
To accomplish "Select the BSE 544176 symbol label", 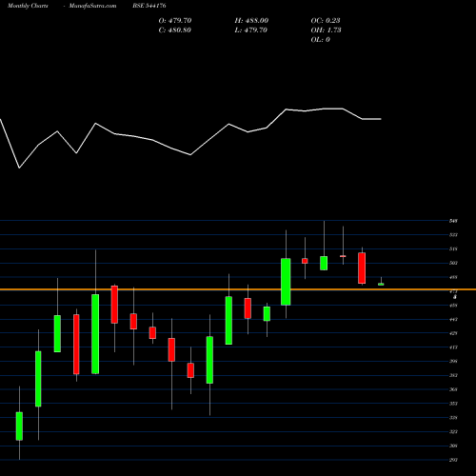I will pyautogui.click(x=149, y=6).
